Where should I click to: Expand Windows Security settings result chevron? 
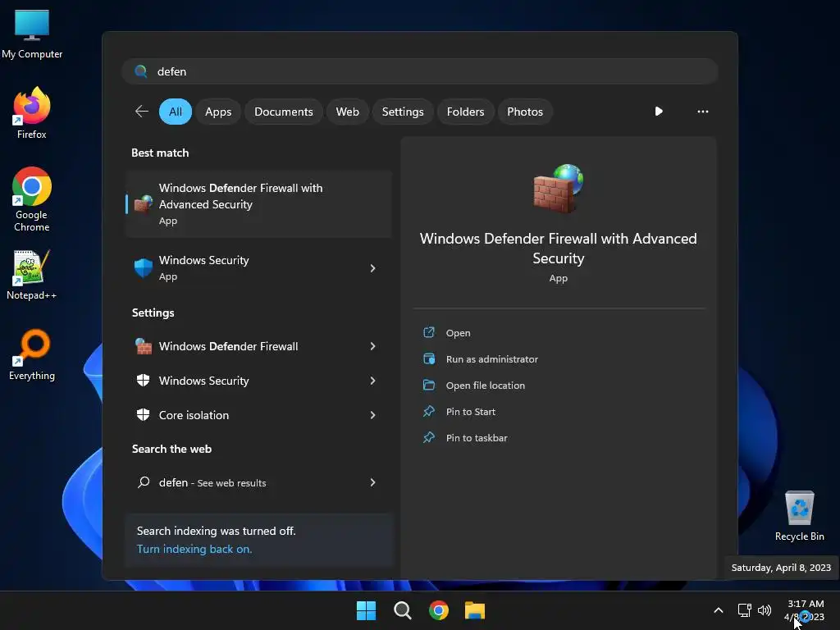[373, 381]
